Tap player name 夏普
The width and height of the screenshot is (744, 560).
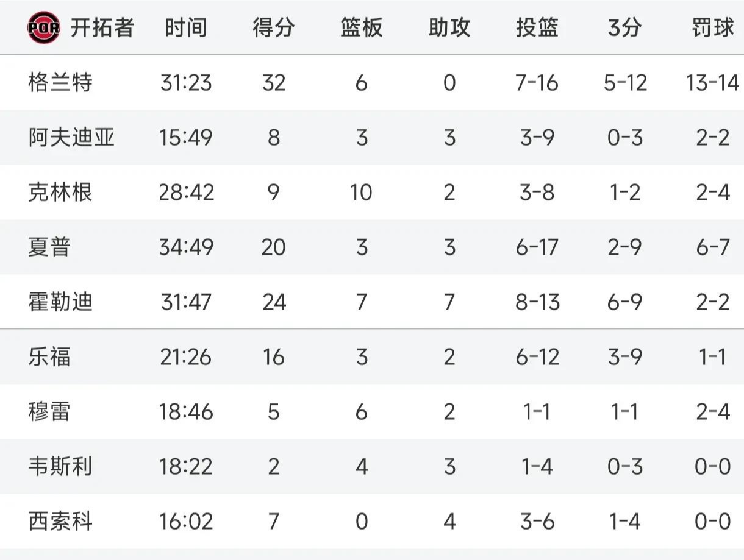49,247
